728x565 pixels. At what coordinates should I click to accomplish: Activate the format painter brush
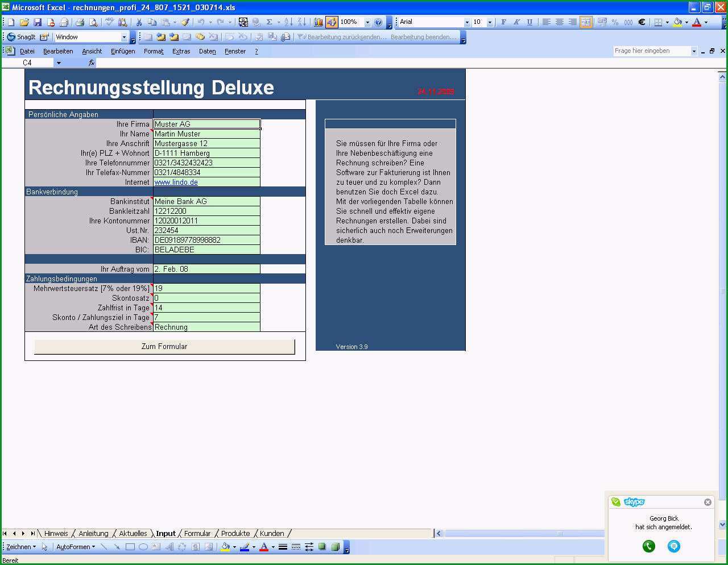(185, 22)
